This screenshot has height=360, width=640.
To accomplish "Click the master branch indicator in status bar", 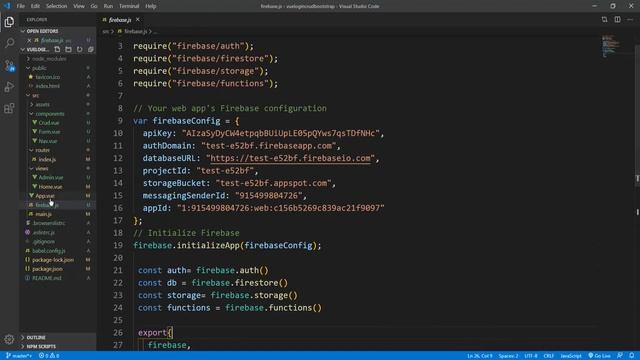I will coord(19,356).
